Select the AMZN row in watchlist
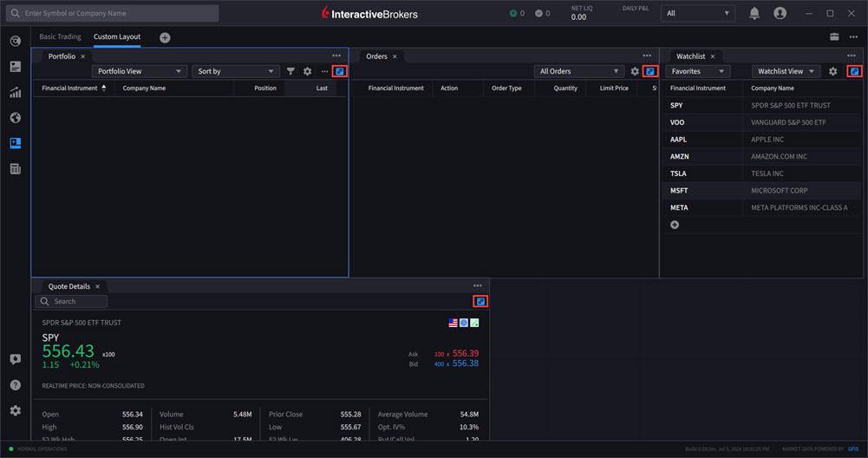This screenshot has width=868, height=458. click(762, 157)
